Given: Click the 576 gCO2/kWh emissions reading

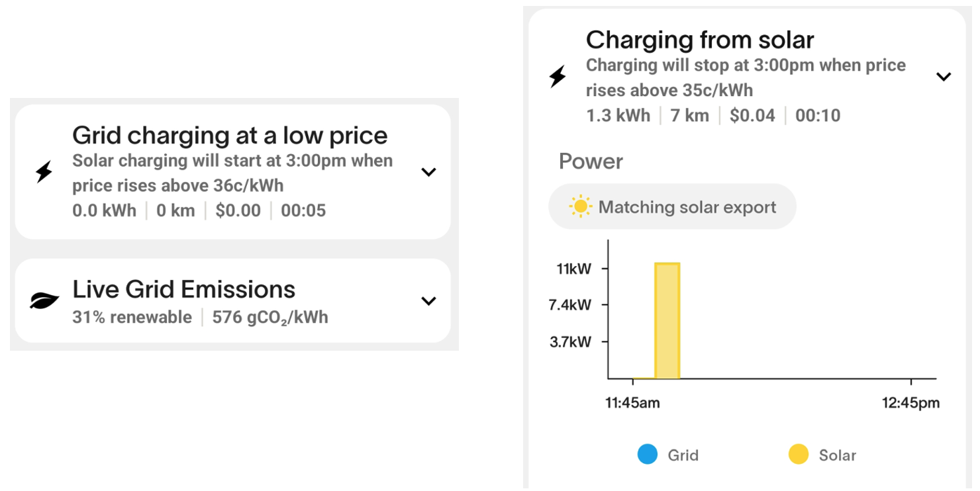Looking at the screenshot, I should pyautogui.click(x=270, y=318).
